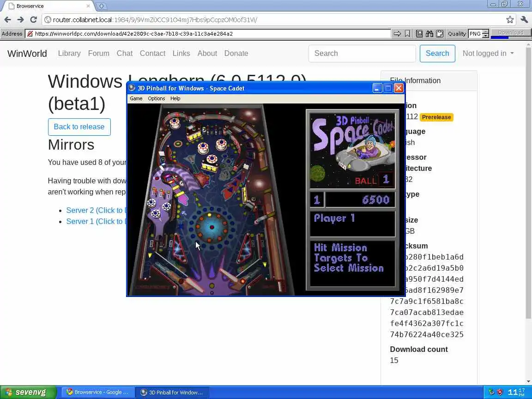The image size is (532, 399).
Task: Click the taskbar clock
Action: tap(516, 392)
